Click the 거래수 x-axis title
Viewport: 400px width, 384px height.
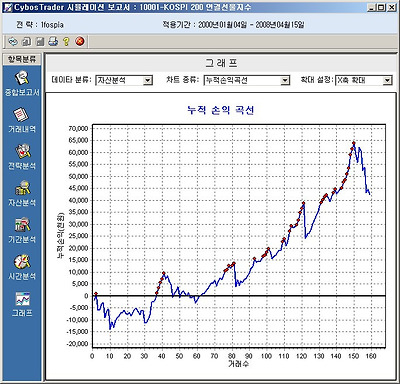[x=238, y=364]
